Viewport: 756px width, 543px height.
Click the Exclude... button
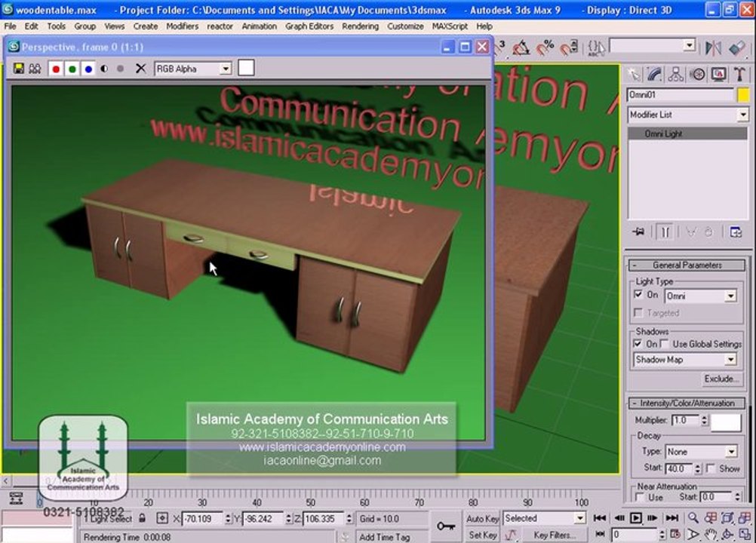click(721, 379)
